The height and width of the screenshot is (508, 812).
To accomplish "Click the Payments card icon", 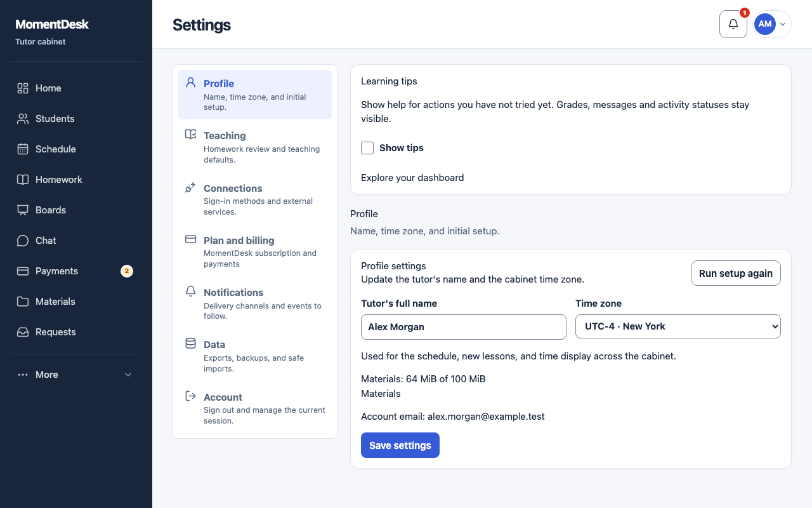I will pyautogui.click(x=23, y=271).
